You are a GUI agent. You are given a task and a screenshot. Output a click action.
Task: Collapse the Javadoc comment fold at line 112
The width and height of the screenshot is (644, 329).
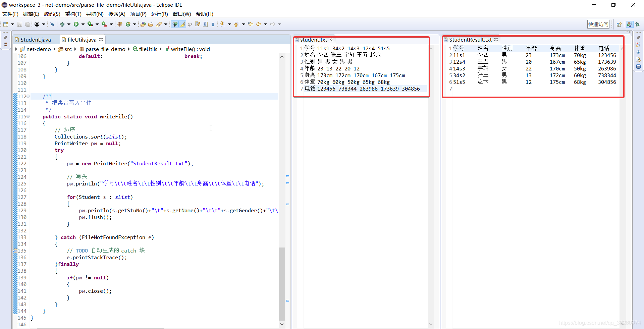pos(28,96)
